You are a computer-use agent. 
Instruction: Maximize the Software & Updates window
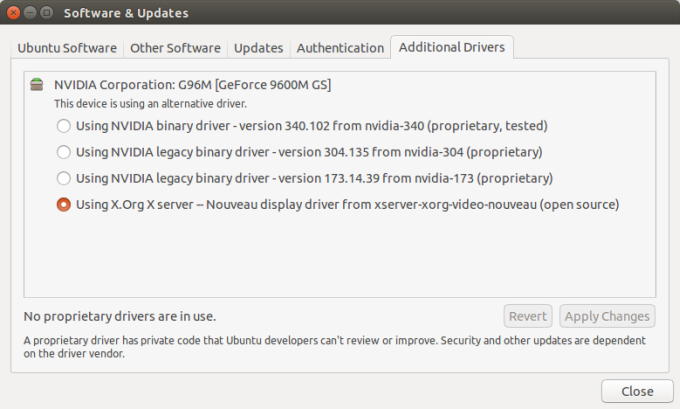47,13
